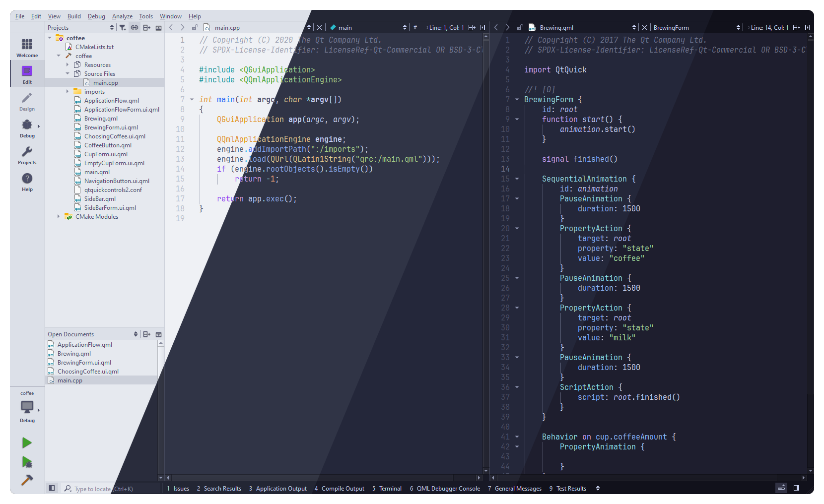824x504 pixels.
Task: Collapse the Source Files folder
Action: coord(68,74)
